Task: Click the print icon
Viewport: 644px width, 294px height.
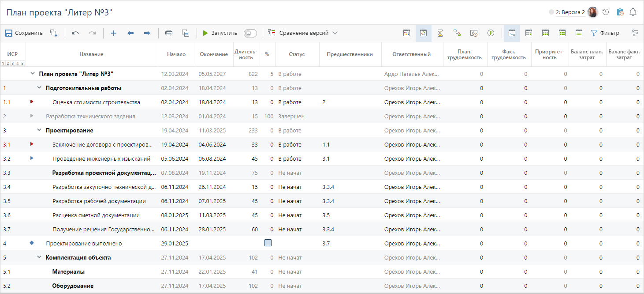Action: [168, 33]
